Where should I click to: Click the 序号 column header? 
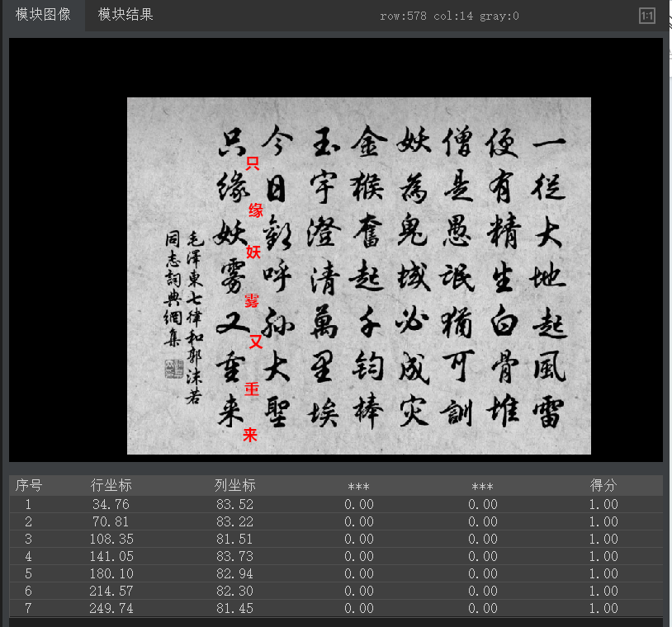coord(29,485)
